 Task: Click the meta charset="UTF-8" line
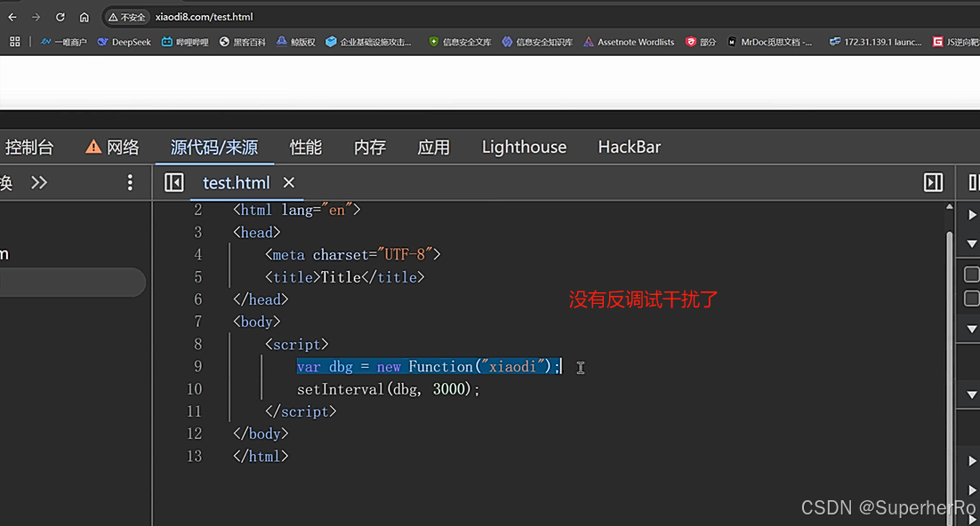[x=352, y=255]
